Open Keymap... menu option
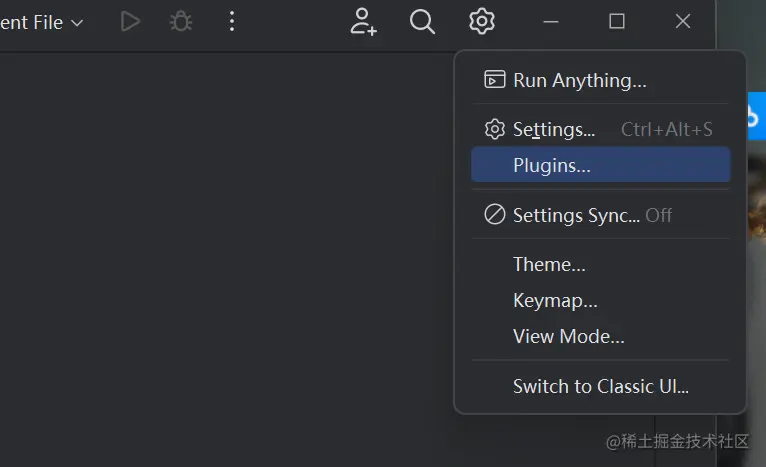The image size is (766, 467). click(x=555, y=300)
